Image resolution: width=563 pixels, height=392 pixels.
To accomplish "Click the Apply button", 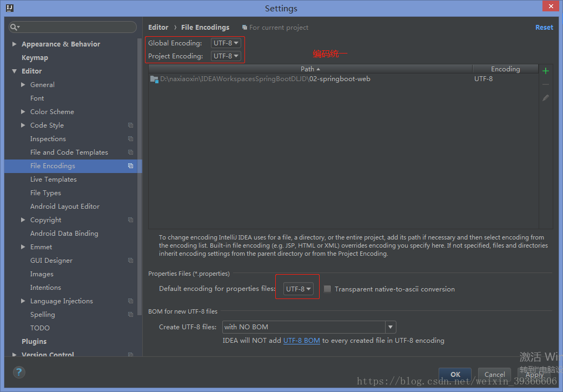I will pyautogui.click(x=534, y=374).
